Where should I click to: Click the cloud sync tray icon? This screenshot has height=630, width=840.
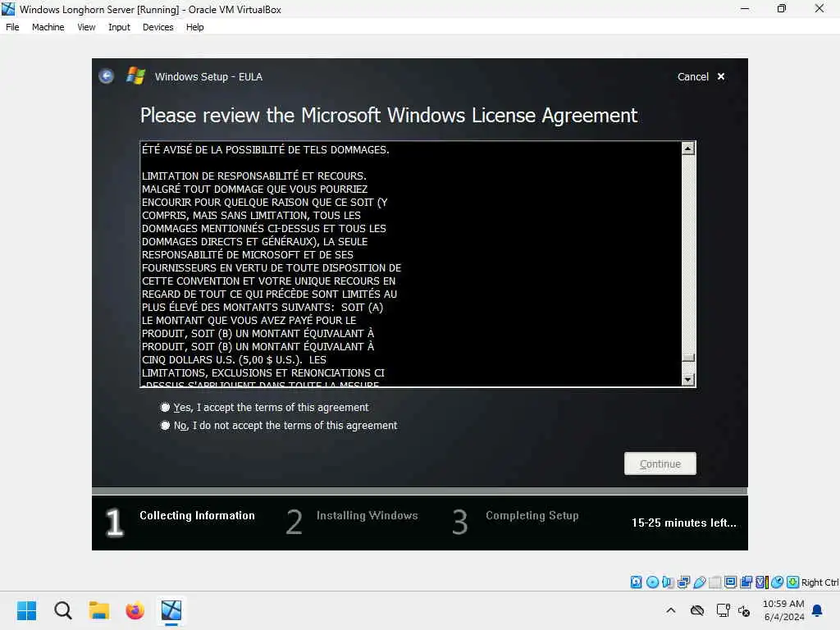697,610
